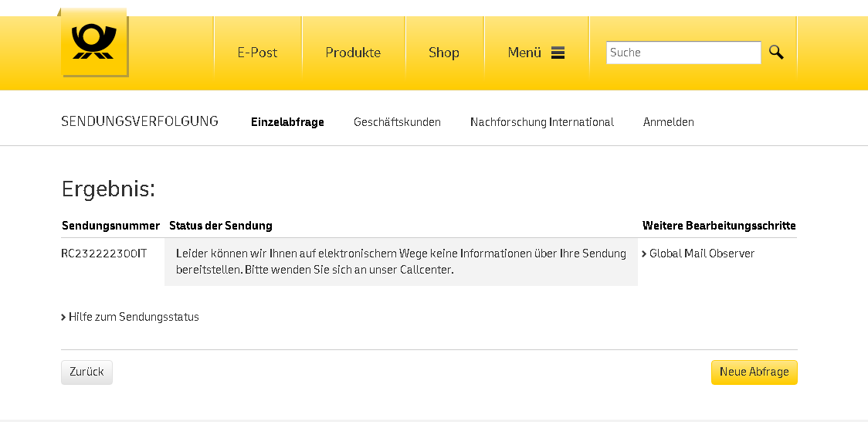Click the grey status message box
Image resolution: width=868 pixels, height=422 pixels.
(x=401, y=262)
